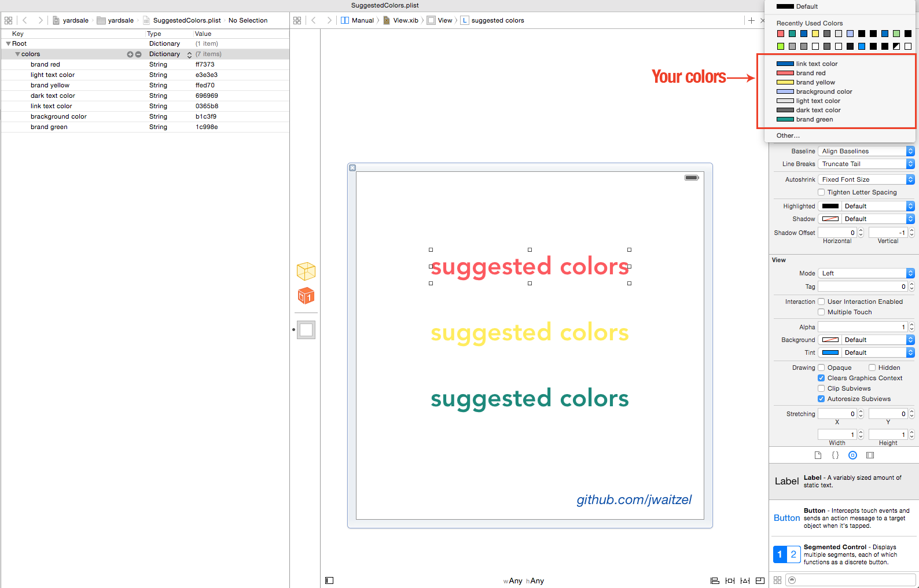
Task: Uncheck Autoresize Subviews
Action: (821, 399)
